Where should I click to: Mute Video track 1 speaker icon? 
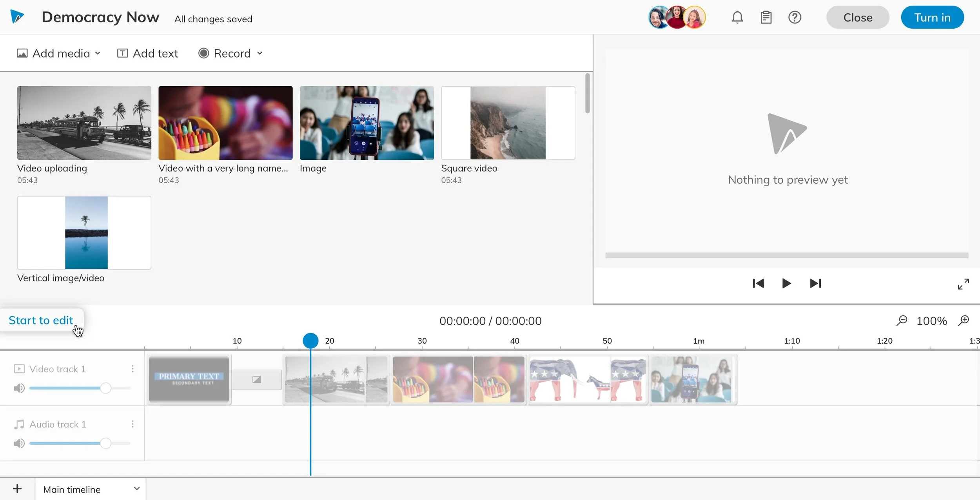tap(19, 388)
